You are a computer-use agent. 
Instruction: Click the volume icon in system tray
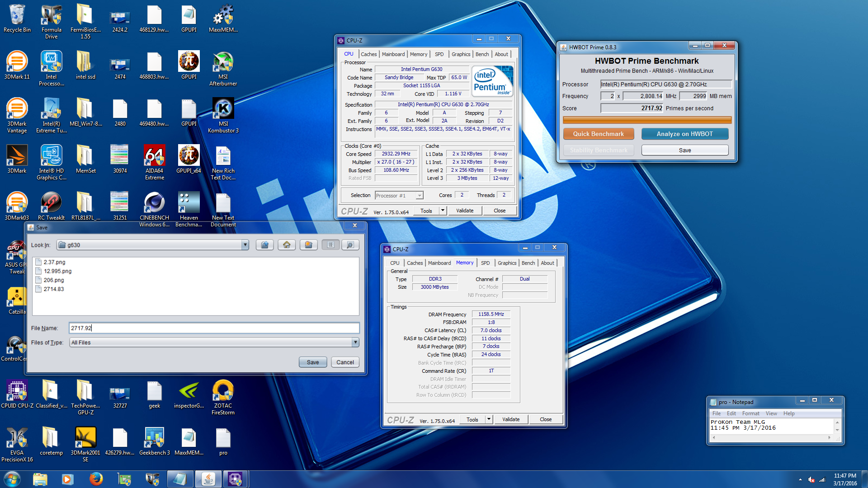pyautogui.click(x=811, y=479)
